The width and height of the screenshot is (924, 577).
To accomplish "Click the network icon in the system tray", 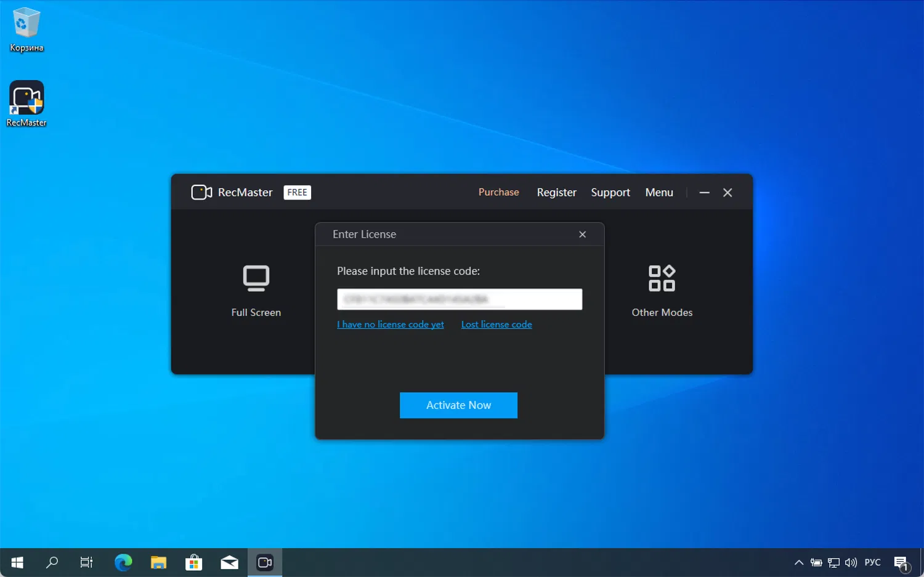I will click(x=833, y=562).
